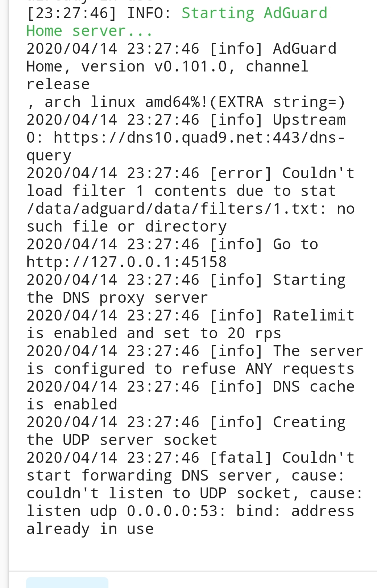Click the 'already in use' final log text

[x=90, y=529]
